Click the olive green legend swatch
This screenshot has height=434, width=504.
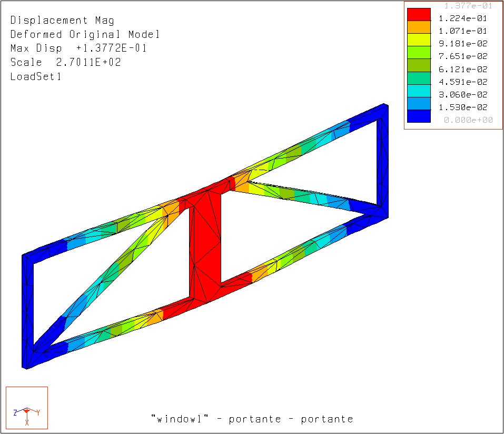coord(419,66)
